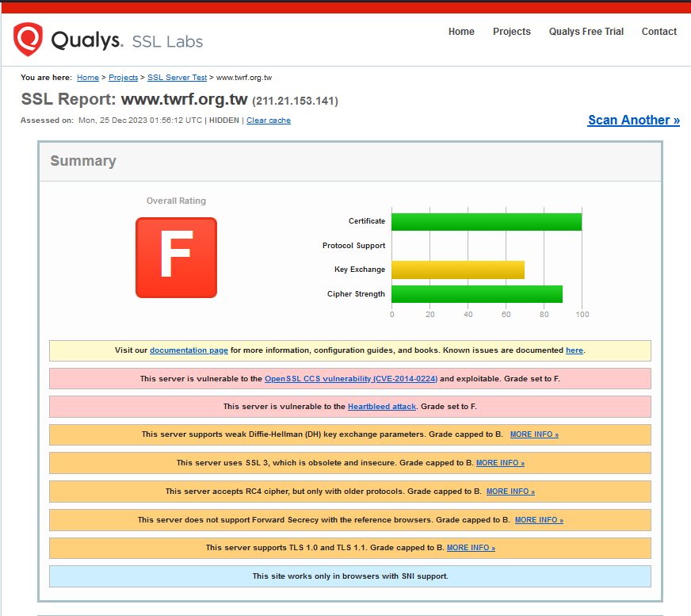This screenshot has height=616, width=691.
Task: Click the red F overall rating badge
Action: pyautogui.click(x=176, y=258)
